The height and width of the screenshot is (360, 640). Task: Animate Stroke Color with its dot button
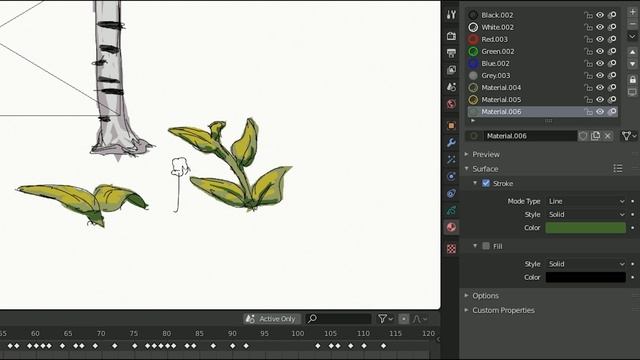point(633,228)
